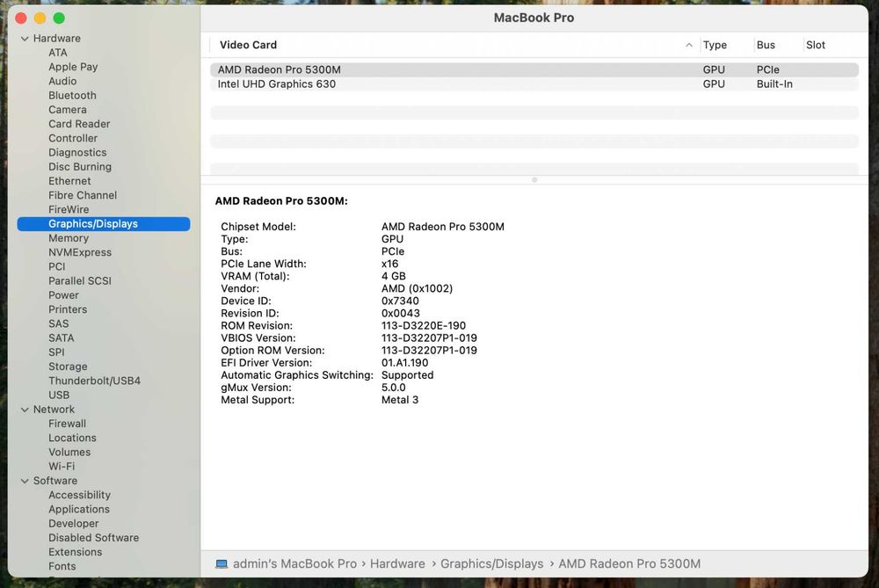The image size is (879, 588).
Task: Open Power in the sidebar
Action: pyautogui.click(x=63, y=295)
